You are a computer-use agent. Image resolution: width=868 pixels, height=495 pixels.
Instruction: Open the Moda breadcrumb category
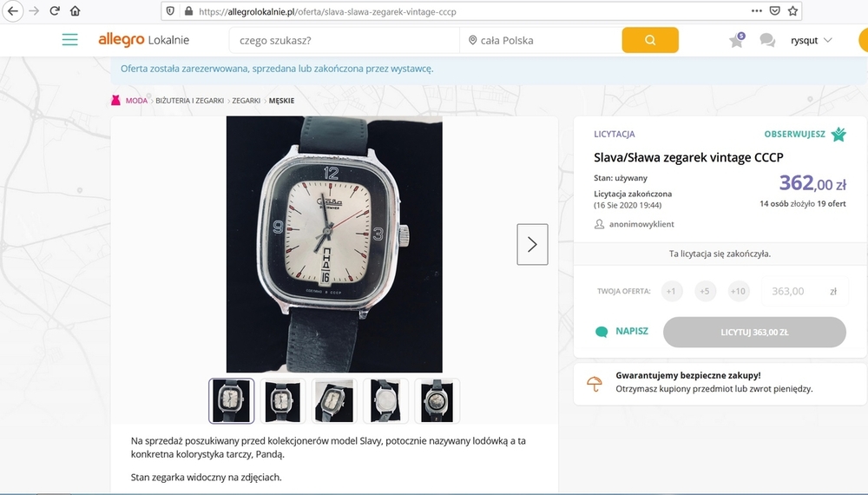pyautogui.click(x=136, y=101)
